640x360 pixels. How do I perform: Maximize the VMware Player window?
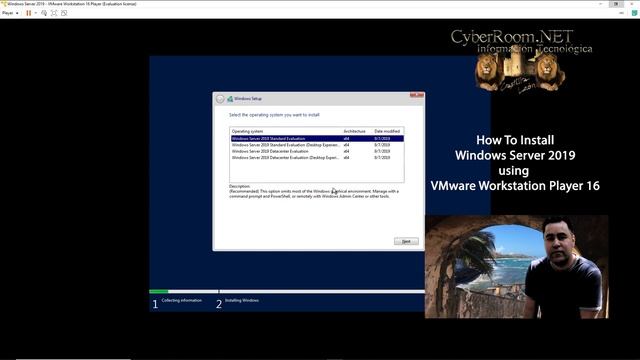(616, 4)
